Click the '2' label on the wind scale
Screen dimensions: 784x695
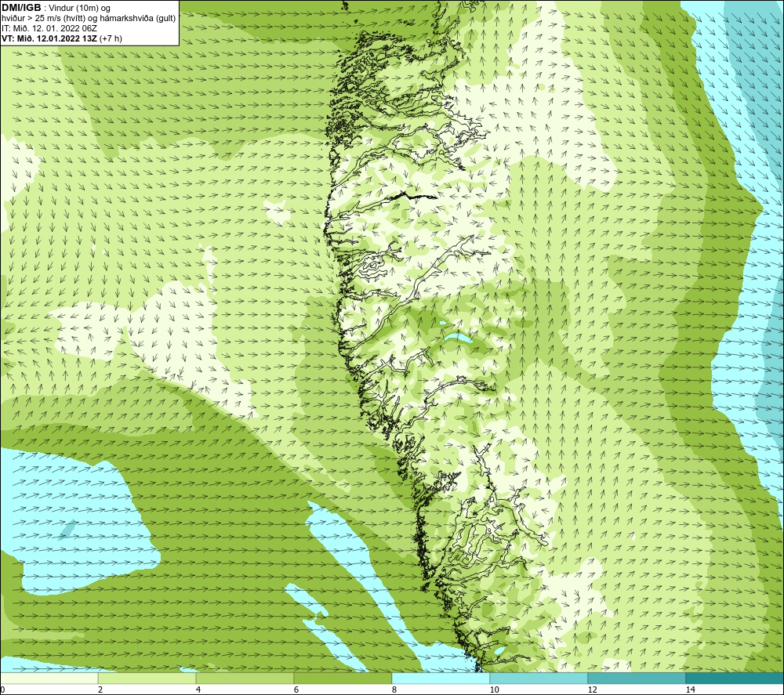click(100, 690)
